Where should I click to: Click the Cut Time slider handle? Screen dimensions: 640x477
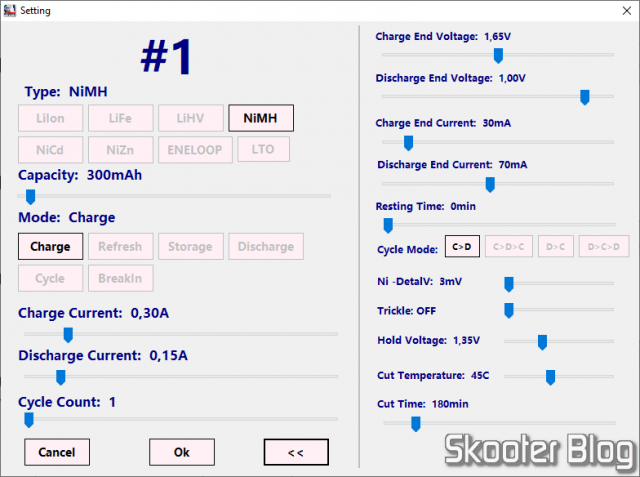(416, 424)
